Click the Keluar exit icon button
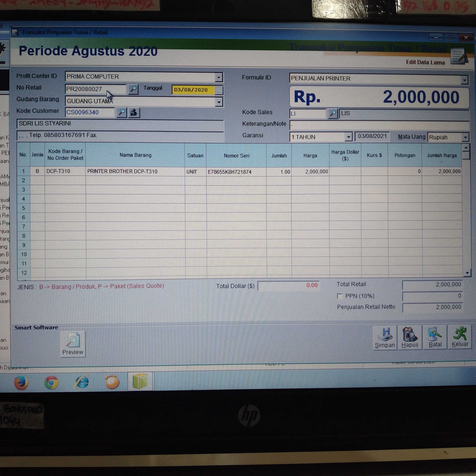The height and width of the screenshot is (476, 476). coord(460,337)
